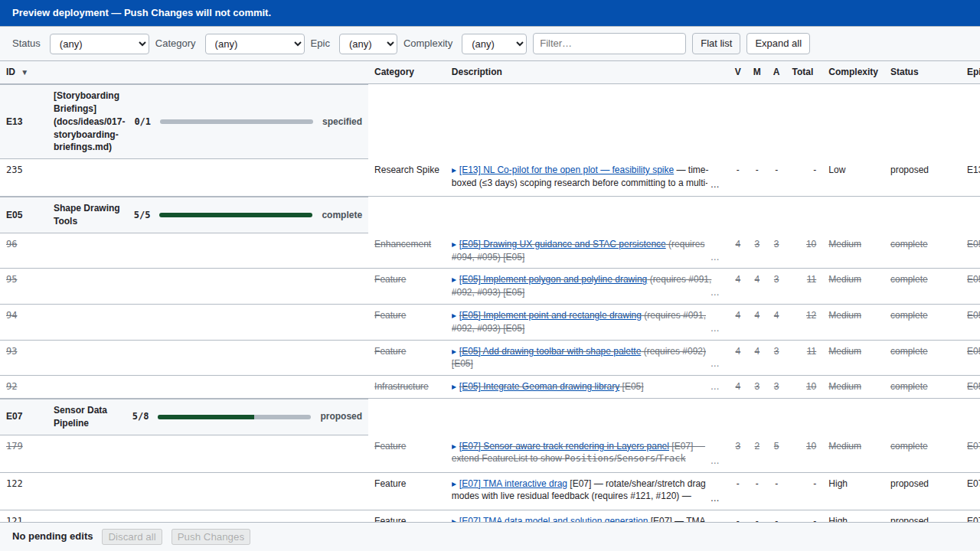Screen dimensions: 980x551
Task: Focus the Filter text input
Action: pos(609,44)
